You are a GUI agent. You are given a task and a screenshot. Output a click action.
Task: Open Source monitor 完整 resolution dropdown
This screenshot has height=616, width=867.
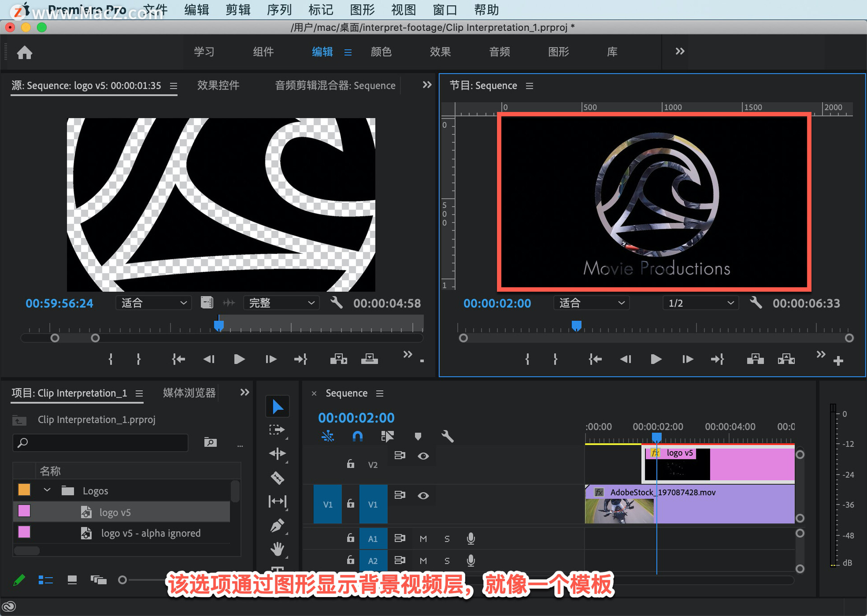click(x=281, y=303)
